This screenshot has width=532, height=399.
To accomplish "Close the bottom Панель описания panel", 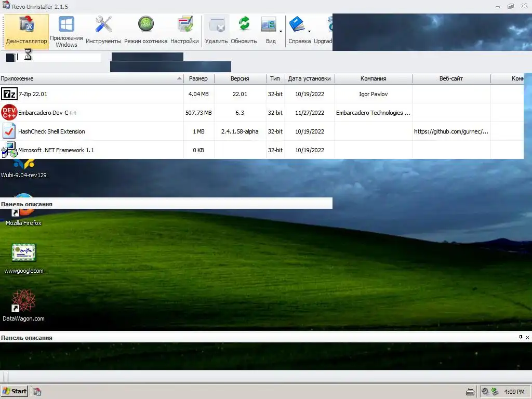I will click(528, 337).
